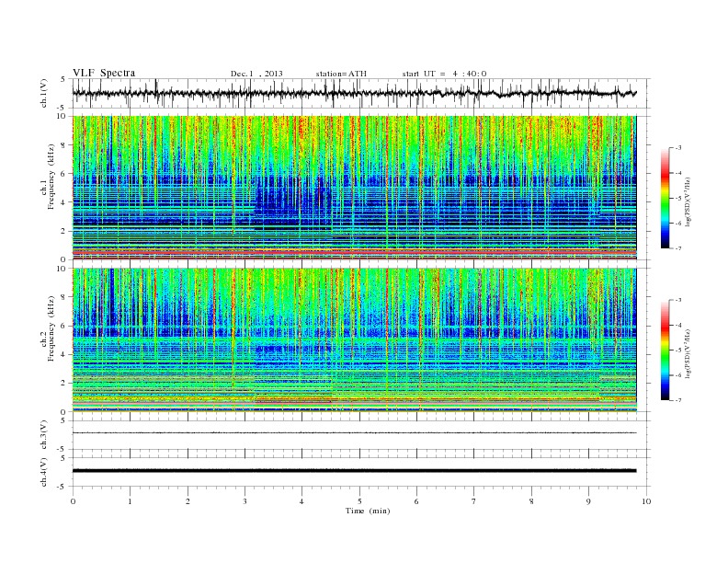The height and width of the screenshot is (563, 728).
Task: Click the "4" kHz tick of ch.2 spectrogram
Action: pyautogui.click(x=64, y=355)
